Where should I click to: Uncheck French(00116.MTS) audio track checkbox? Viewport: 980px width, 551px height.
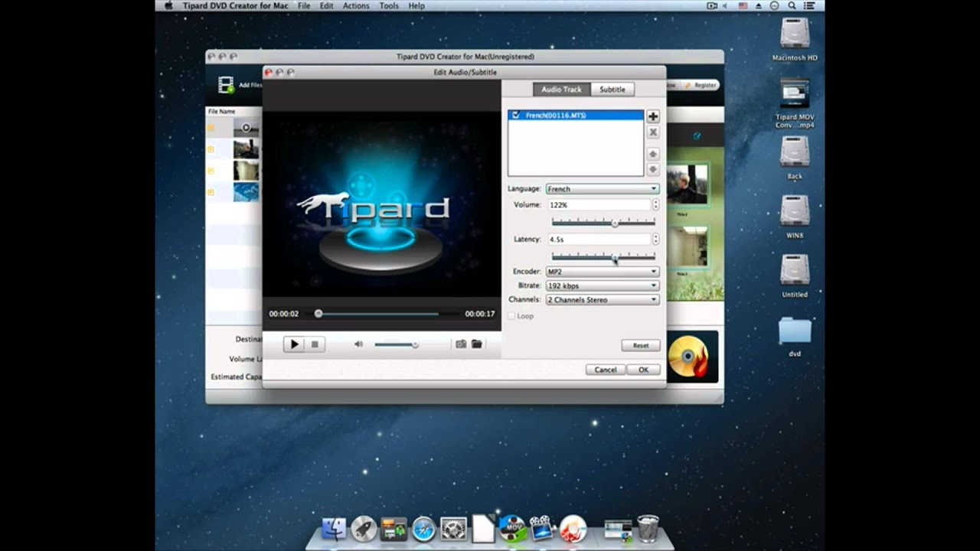point(515,115)
